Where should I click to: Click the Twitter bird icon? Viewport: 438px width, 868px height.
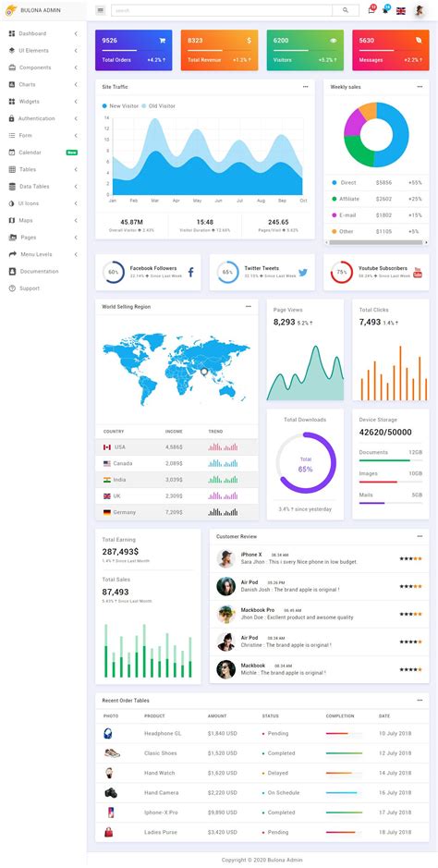[x=302, y=273]
